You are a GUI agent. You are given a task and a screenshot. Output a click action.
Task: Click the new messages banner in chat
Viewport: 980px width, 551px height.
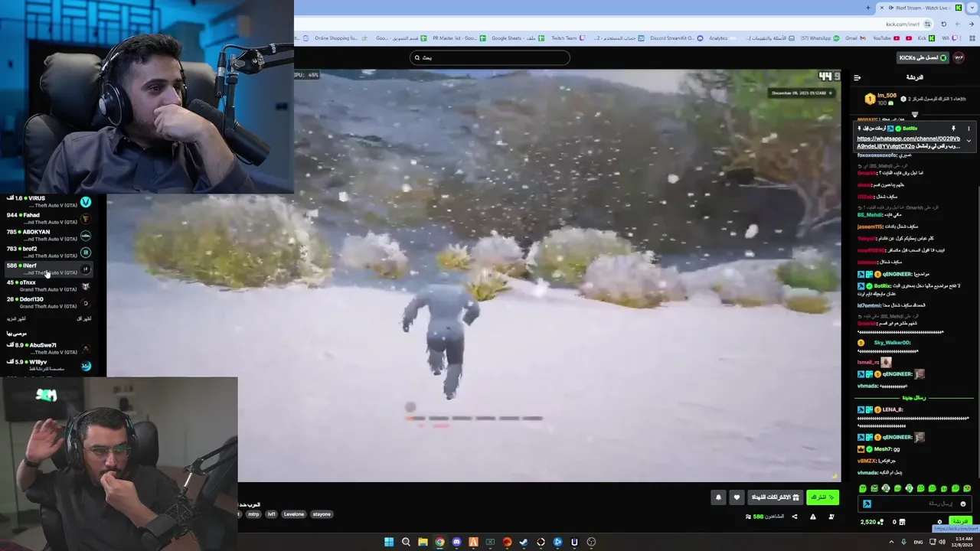click(x=915, y=398)
